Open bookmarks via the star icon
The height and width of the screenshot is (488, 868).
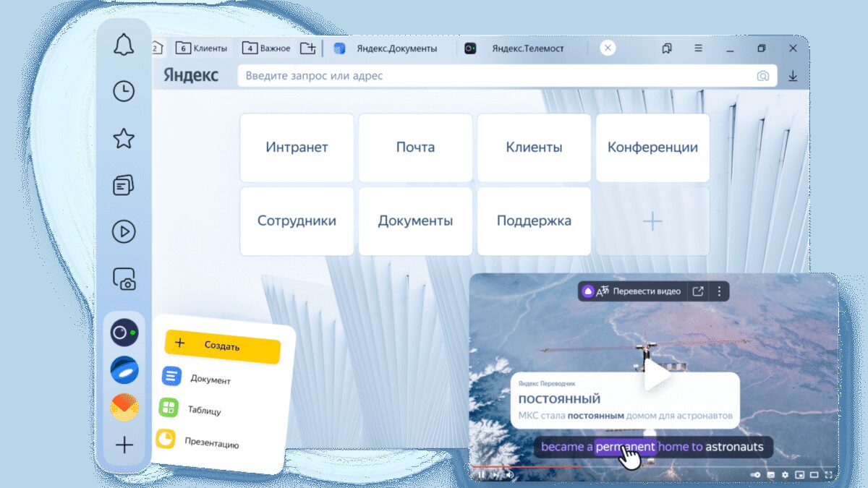tap(123, 138)
